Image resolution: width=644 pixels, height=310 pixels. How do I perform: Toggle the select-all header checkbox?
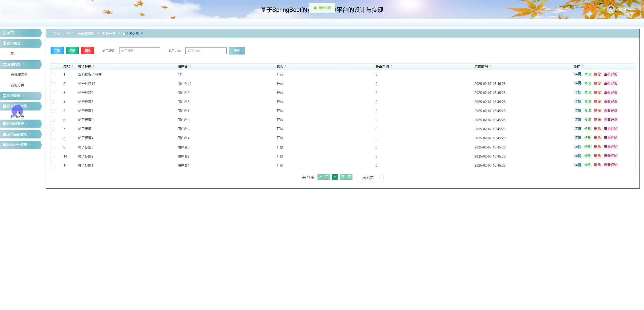[53, 67]
